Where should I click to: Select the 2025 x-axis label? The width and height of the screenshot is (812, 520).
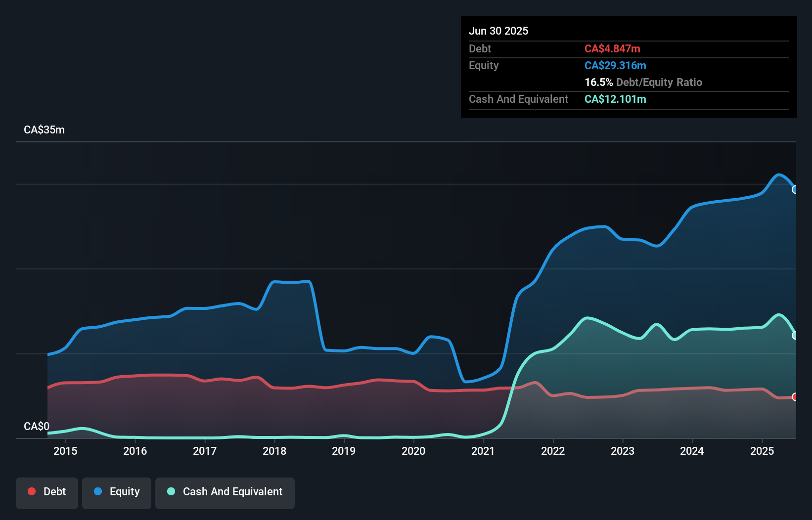point(762,451)
